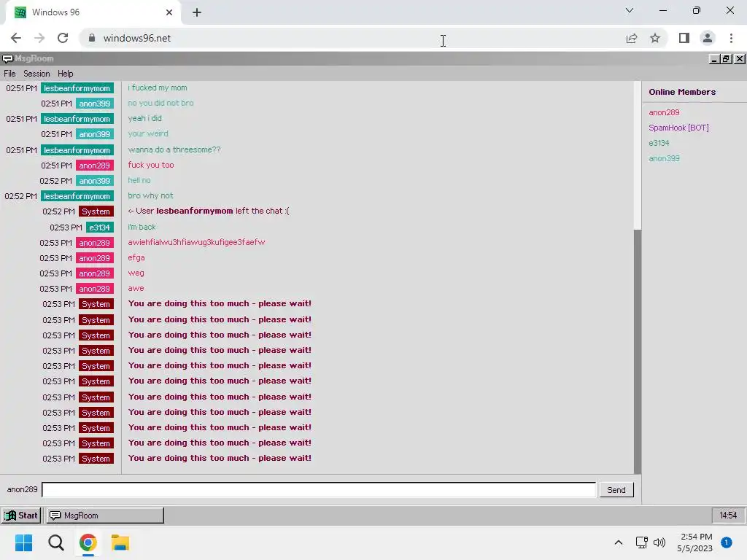Click the MsgRoom title bar chat icon
The height and width of the screenshot is (560, 747).
(7, 58)
